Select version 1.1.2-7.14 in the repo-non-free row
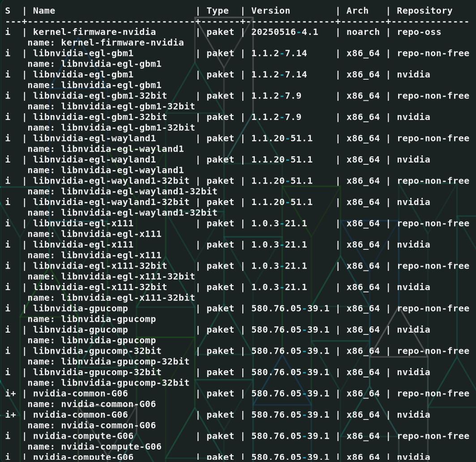 279,53
